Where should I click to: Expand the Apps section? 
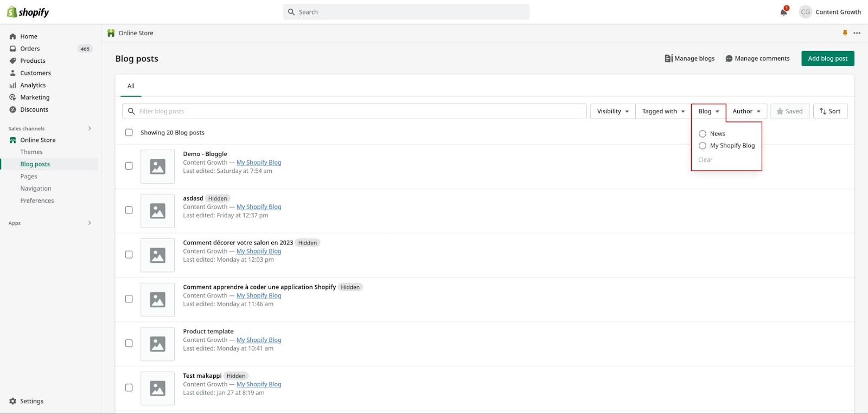coord(90,223)
